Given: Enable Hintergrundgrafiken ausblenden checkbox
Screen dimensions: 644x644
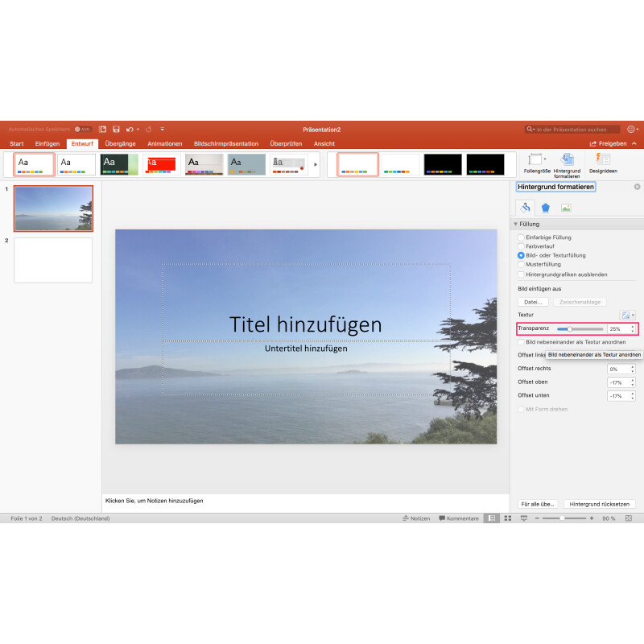Looking at the screenshot, I should (x=521, y=275).
